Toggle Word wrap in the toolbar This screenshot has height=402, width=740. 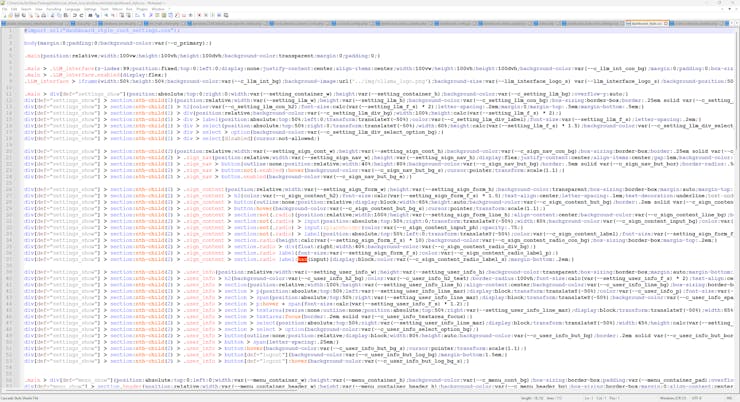[137, 15]
